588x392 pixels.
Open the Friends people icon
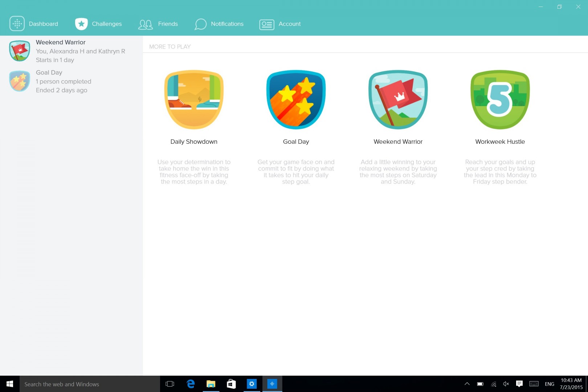[146, 24]
